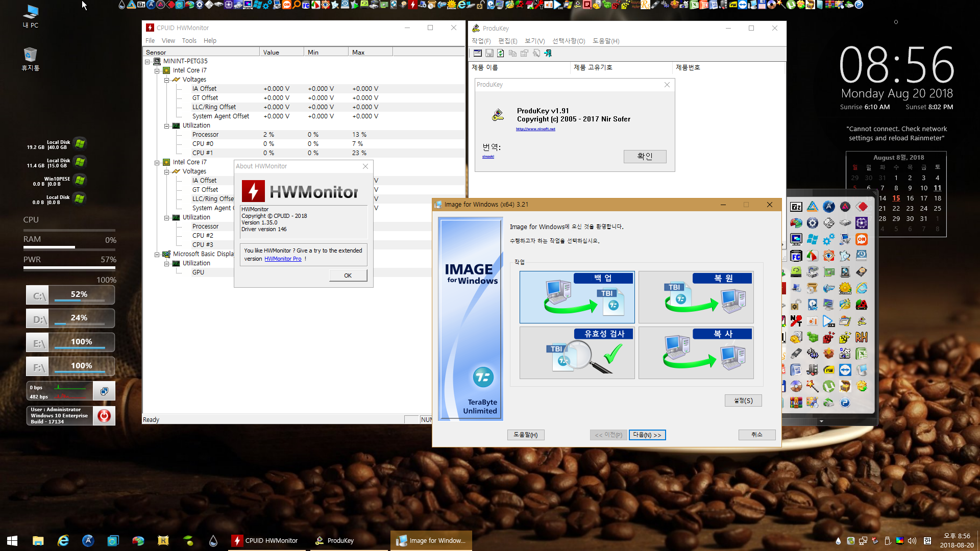Select the 복사 copy operation tile

pos(696,353)
